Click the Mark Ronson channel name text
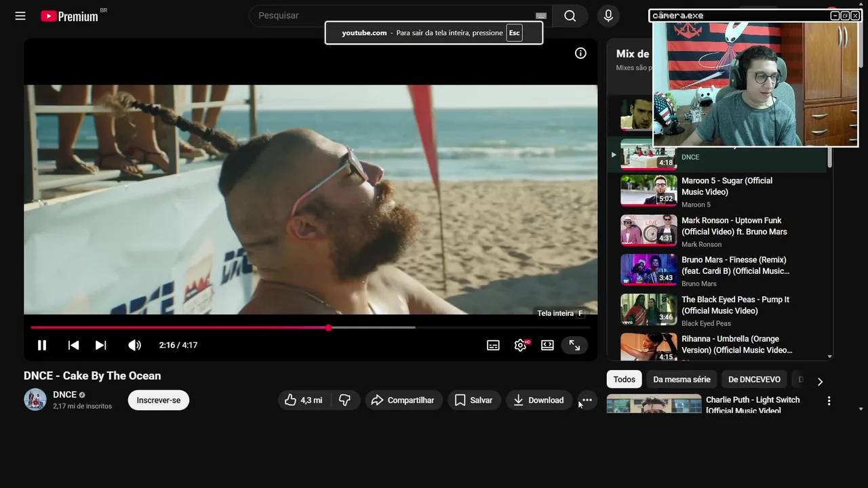The width and height of the screenshot is (868, 488). click(701, 244)
